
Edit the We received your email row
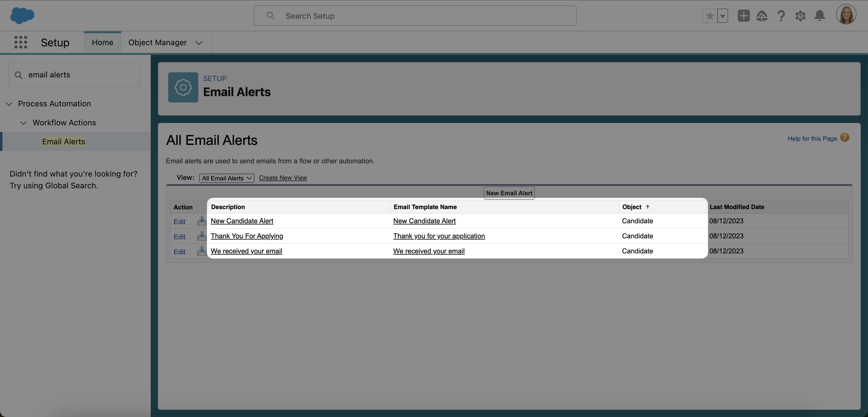[x=179, y=252]
